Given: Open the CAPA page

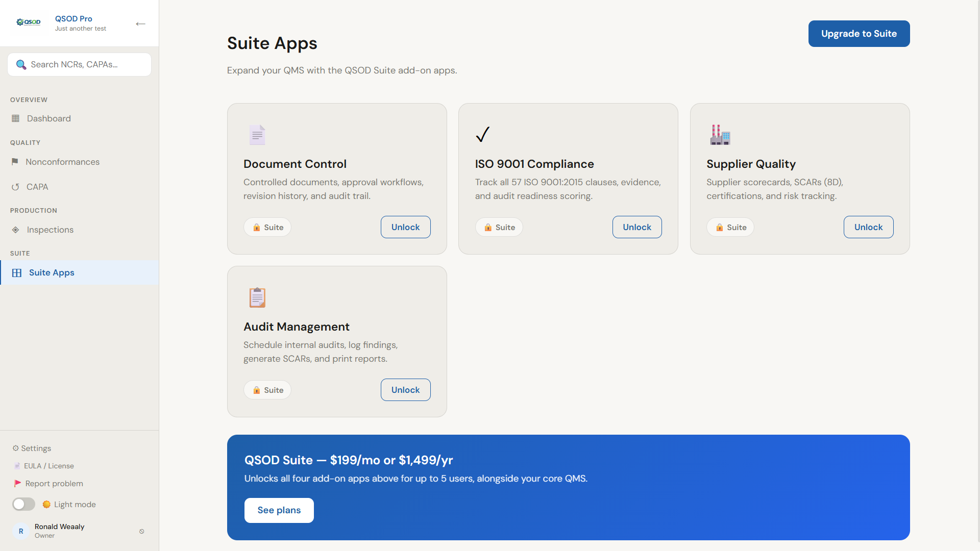Looking at the screenshot, I should point(80,187).
